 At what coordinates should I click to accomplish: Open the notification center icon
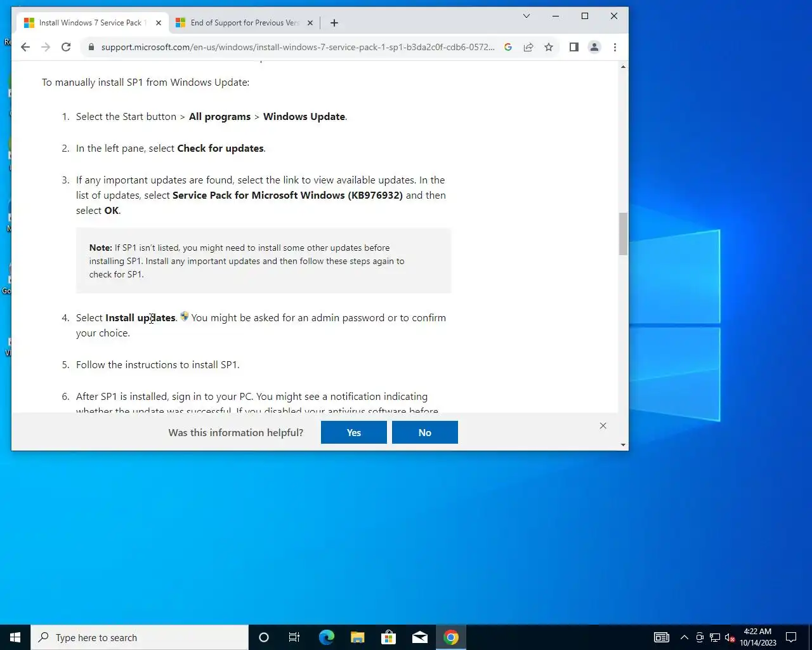tap(791, 637)
